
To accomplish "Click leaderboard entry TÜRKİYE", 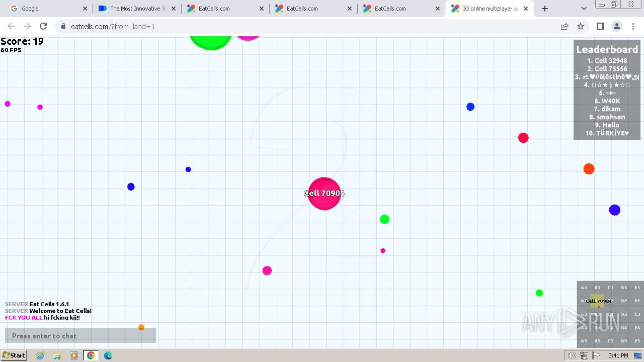I will coord(607,133).
